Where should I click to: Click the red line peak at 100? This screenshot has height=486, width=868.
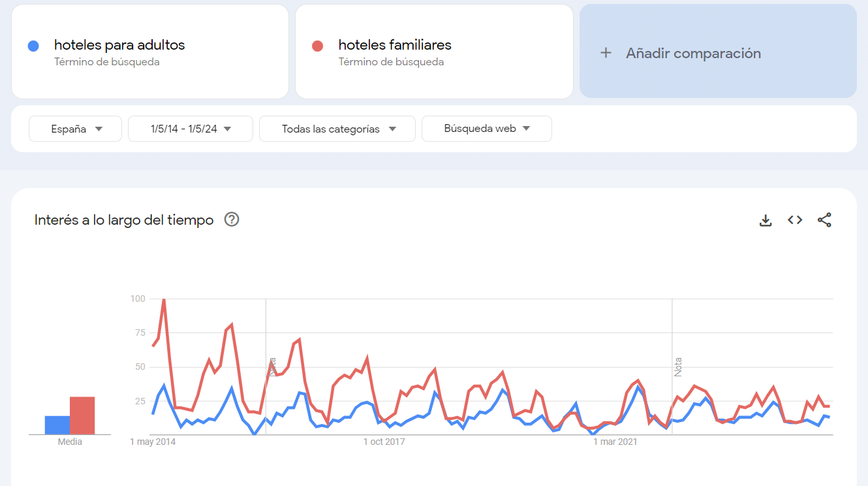[x=163, y=299]
